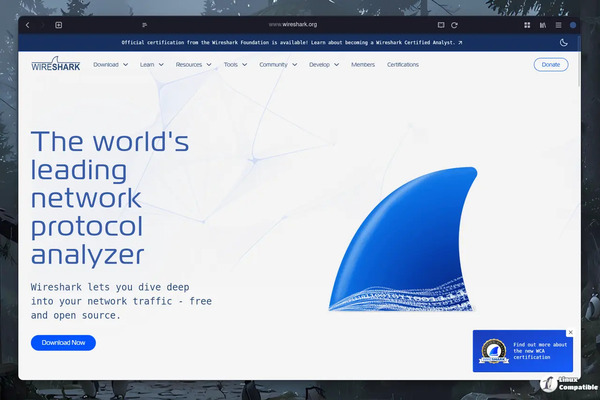Click the WCA certification badge image
Screen dimensions: 600x400
click(491, 350)
